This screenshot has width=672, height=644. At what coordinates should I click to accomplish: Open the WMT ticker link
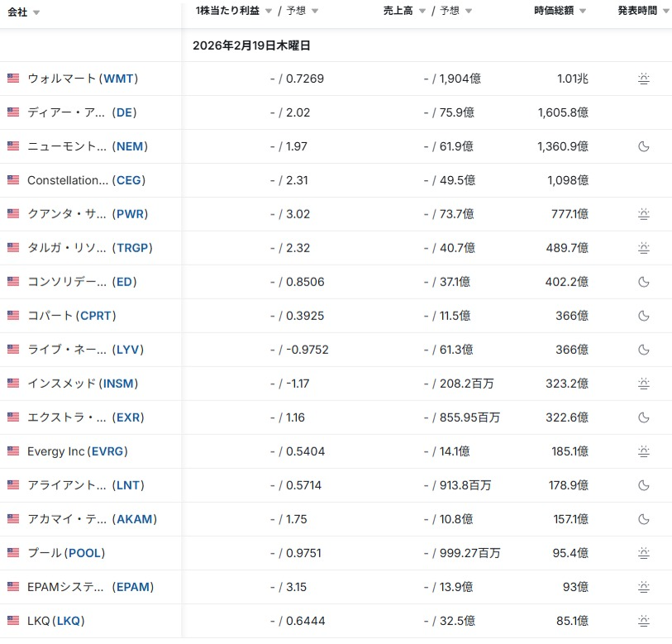(118, 79)
